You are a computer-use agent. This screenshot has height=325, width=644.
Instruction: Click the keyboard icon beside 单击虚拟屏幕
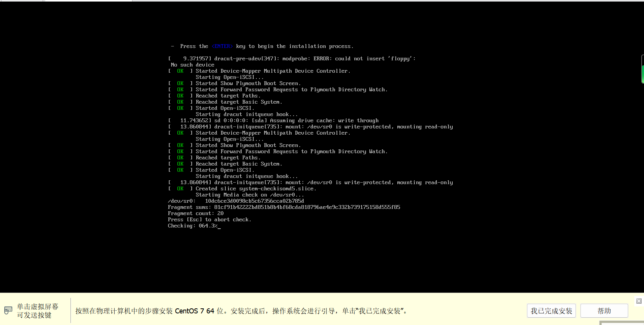click(8, 310)
